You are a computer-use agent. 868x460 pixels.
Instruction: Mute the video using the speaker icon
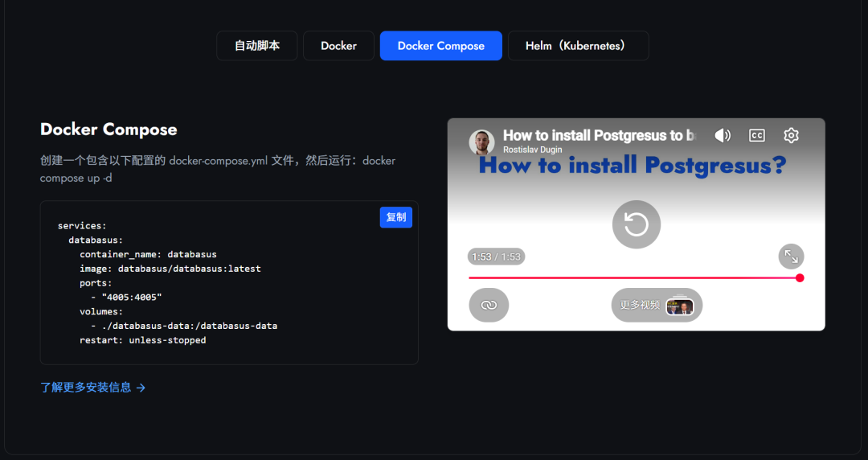click(x=723, y=135)
